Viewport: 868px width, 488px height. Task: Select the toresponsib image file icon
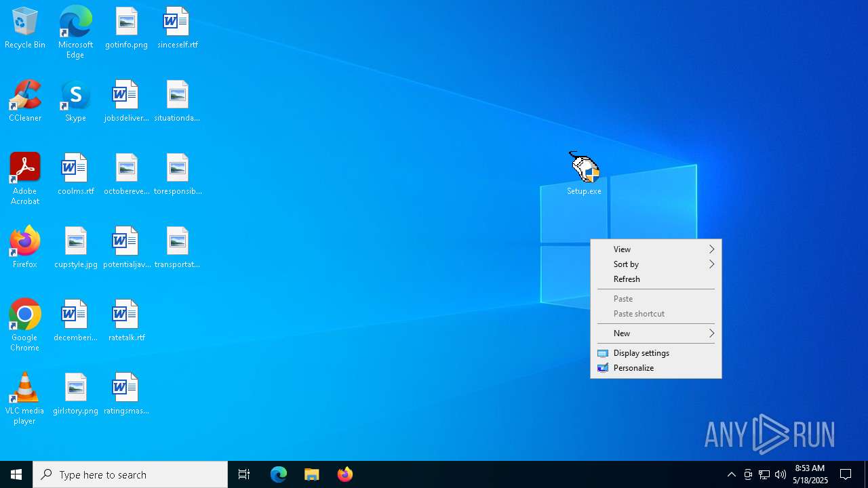tap(177, 175)
